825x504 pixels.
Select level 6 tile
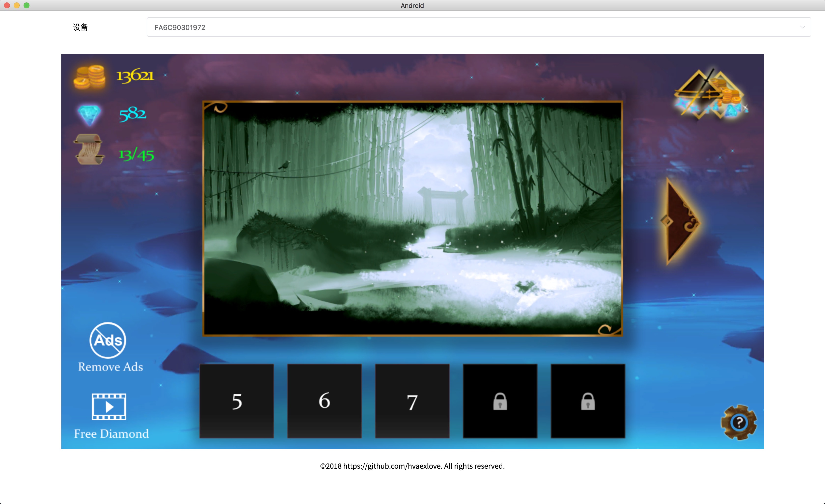click(324, 401)
